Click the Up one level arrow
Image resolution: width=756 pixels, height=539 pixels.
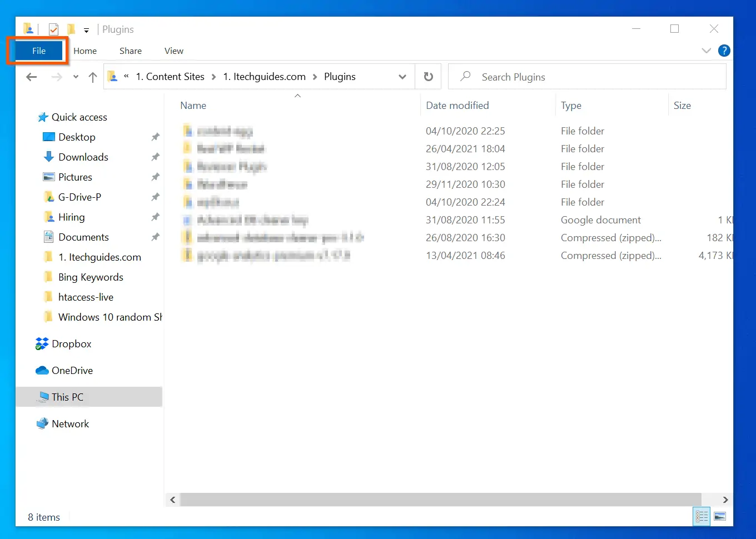93,77
